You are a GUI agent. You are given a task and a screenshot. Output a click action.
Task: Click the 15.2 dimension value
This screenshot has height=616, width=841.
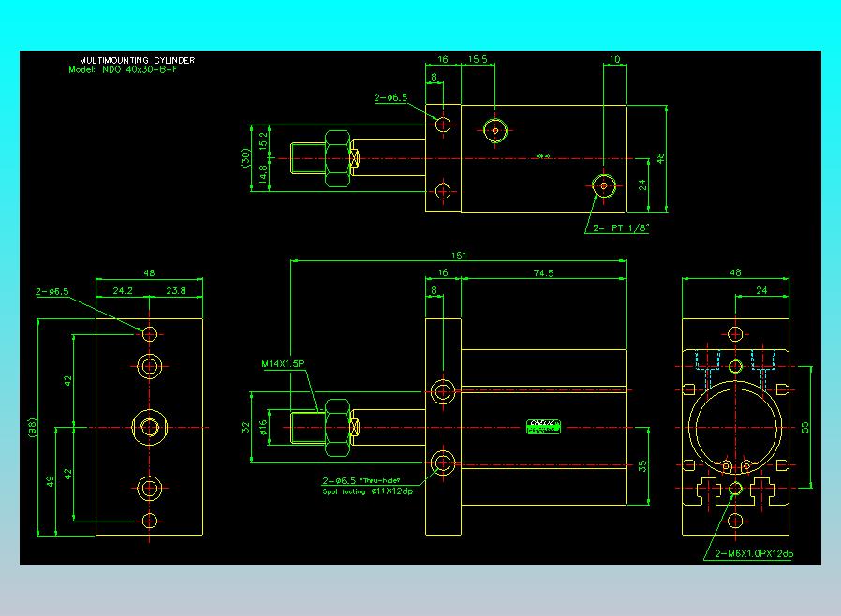click(x=263, y=141)
